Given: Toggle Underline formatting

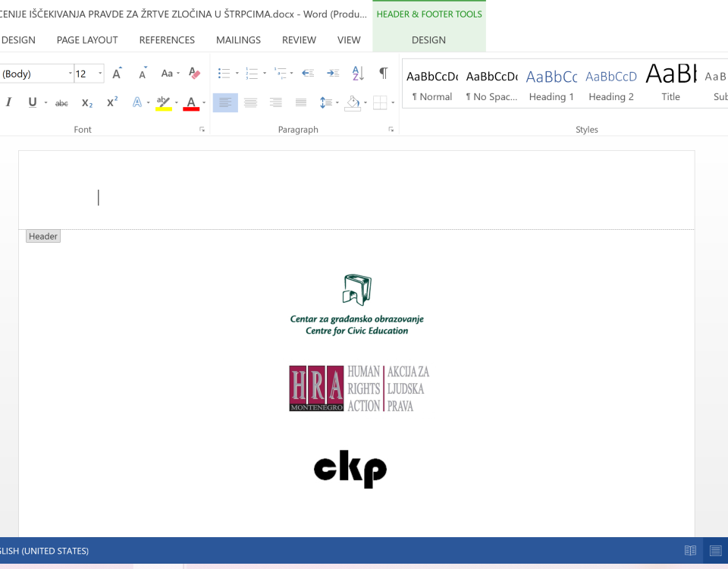Looking at the screenshot, I should coord(32,102).
